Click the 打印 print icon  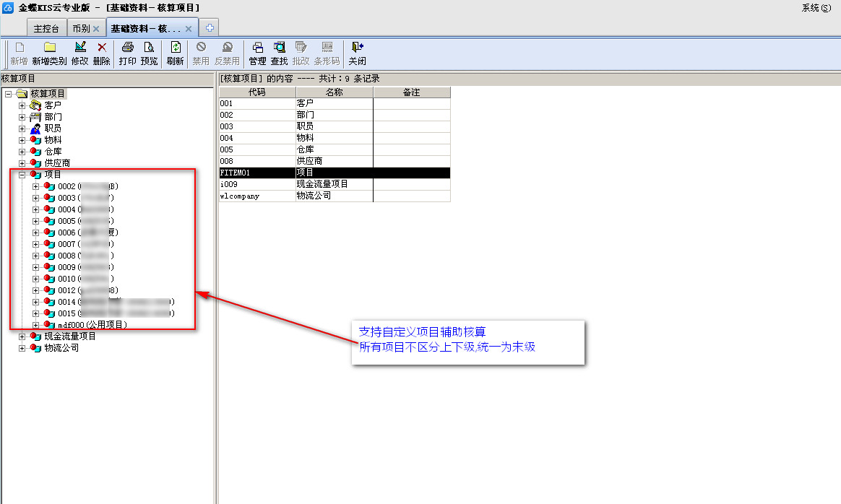[x=128, y=48]
